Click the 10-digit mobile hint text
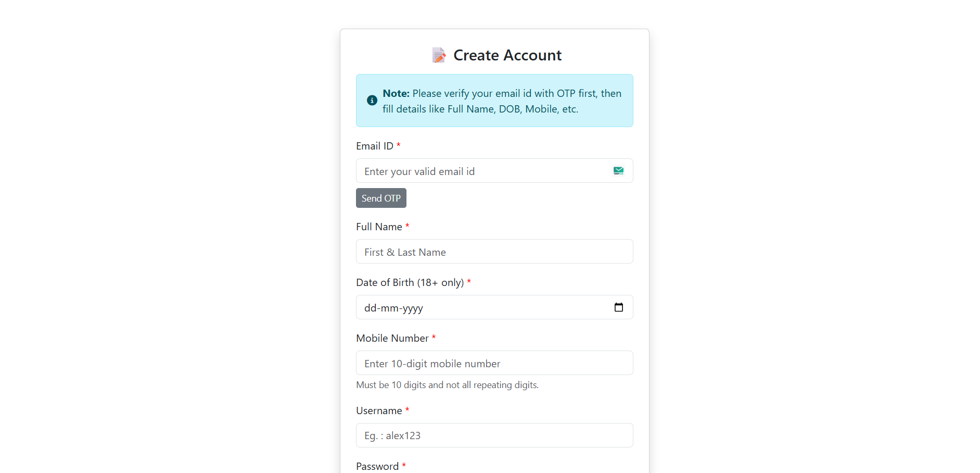The width and height of the screenshot is (980, 473). 448,385
